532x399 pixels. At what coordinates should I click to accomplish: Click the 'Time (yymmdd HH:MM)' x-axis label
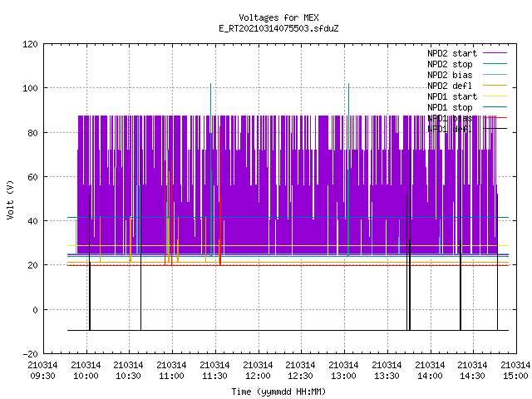[x=278, y=392]
